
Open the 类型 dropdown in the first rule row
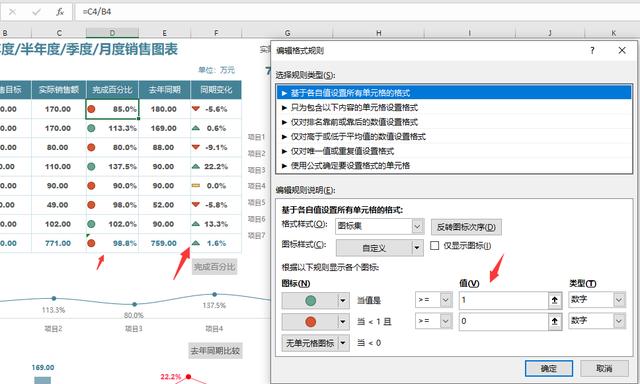pos(597,300)
